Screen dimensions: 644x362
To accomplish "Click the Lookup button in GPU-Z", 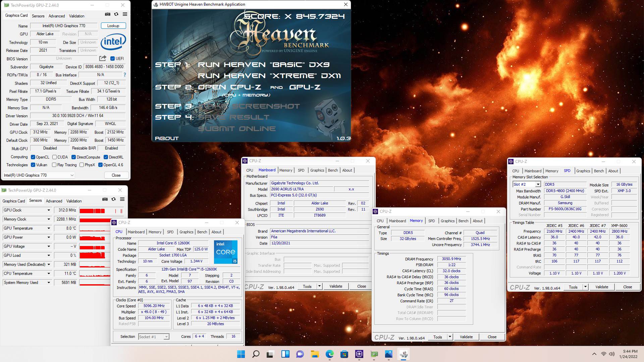I will pyautogui.click(x=113, y=26).
